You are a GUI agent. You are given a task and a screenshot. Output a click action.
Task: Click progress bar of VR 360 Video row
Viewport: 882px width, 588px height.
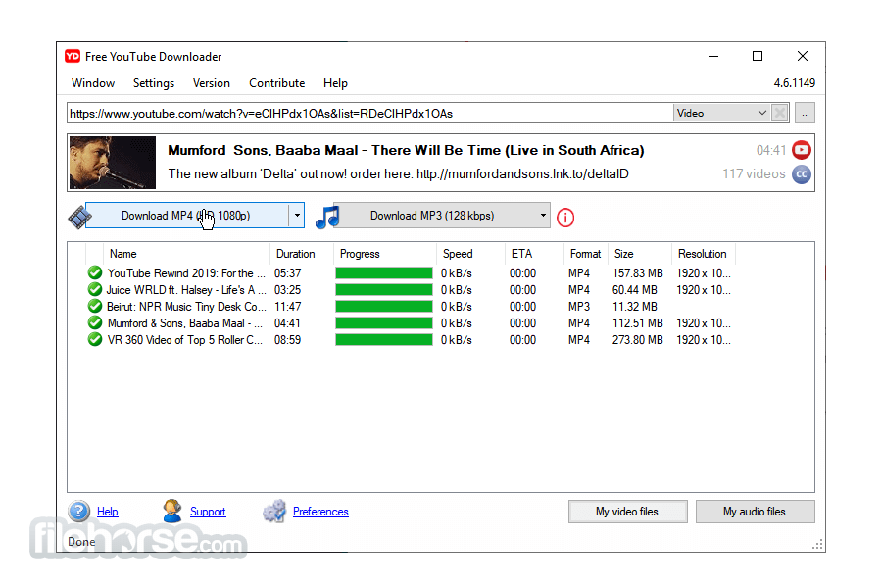384,340
